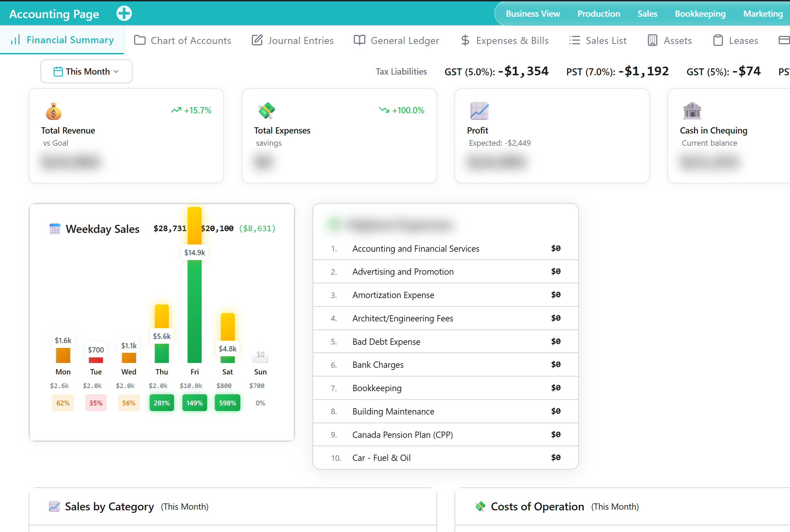This screenshot has height=532, width=790.
Task: Switch to Business View tab
Action: 533,14
